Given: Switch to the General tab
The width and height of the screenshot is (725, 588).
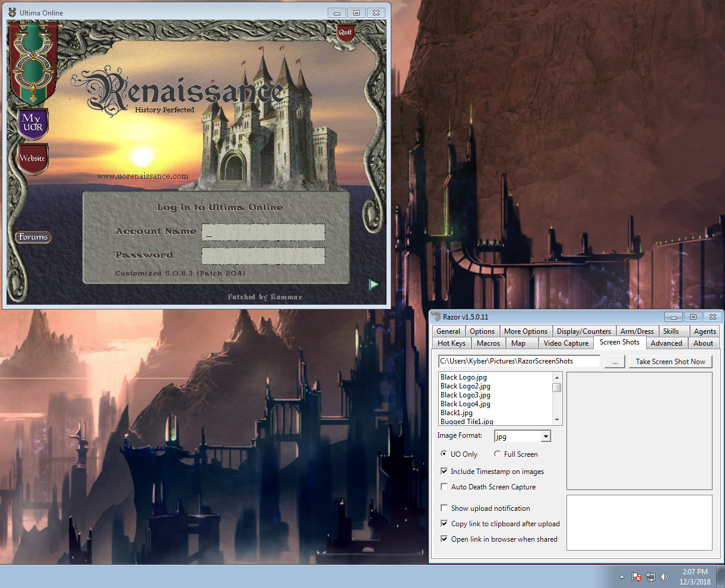Looking at the screenshot, I should (x=448, y=331).
